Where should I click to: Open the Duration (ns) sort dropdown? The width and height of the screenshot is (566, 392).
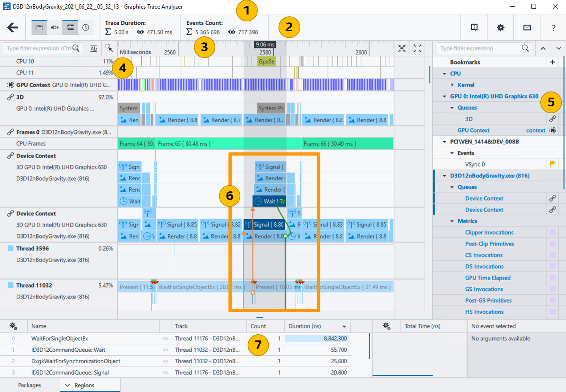[x=344, y=326]
